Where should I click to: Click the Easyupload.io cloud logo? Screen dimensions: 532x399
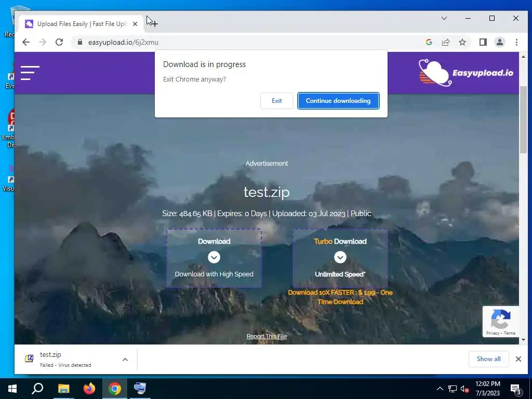pos(466,73)
